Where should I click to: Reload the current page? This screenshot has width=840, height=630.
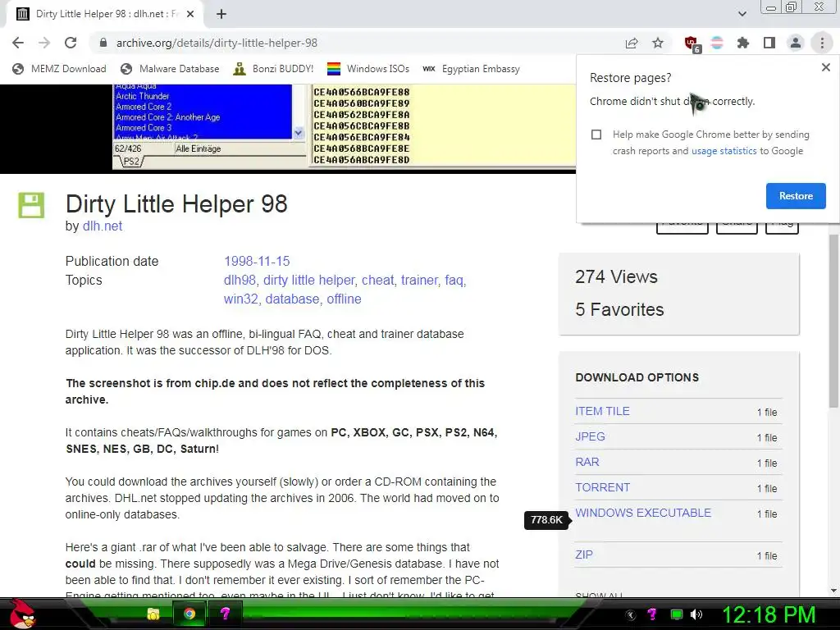[71, 43]
